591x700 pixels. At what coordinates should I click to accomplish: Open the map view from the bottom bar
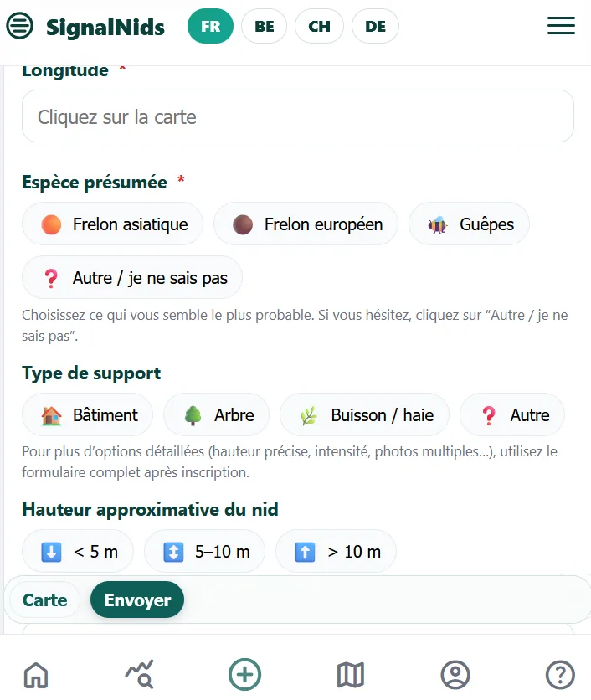(x=350, y=674)
